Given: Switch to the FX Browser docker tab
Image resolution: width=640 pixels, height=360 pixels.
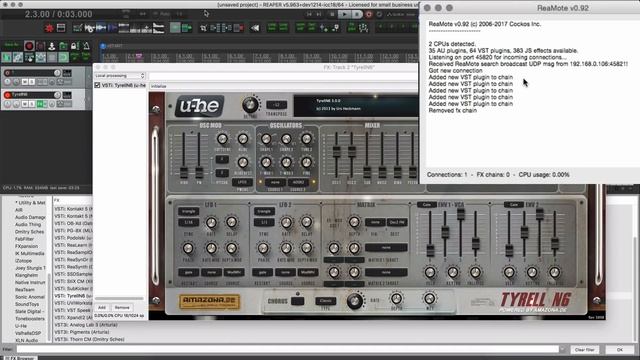Looking at the screenshot, I should (x=20, y=358).
